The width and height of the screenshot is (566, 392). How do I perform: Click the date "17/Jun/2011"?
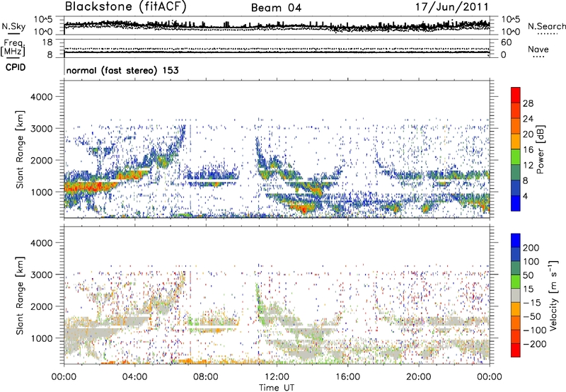click(x=451, y=7)
